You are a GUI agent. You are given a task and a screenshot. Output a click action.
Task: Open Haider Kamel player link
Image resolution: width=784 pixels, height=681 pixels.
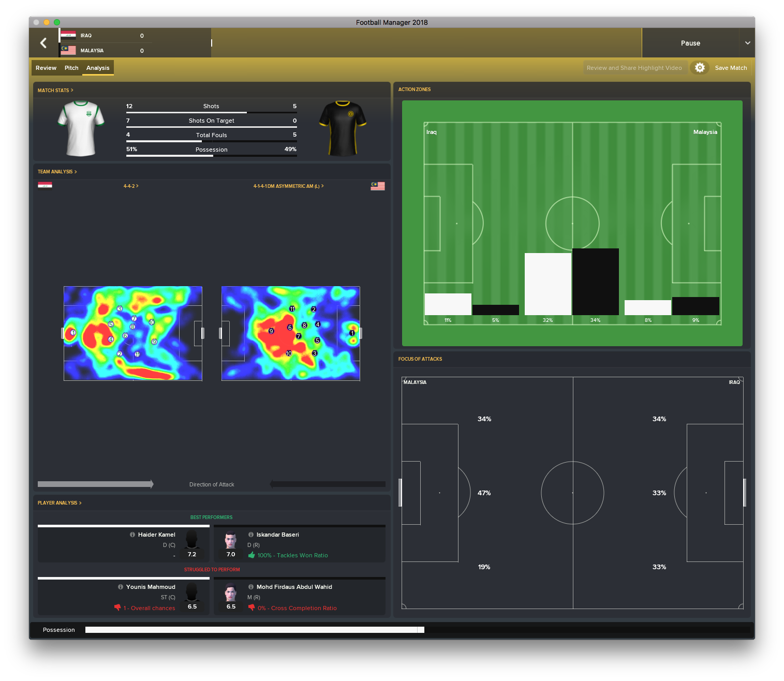coord(156,535)
